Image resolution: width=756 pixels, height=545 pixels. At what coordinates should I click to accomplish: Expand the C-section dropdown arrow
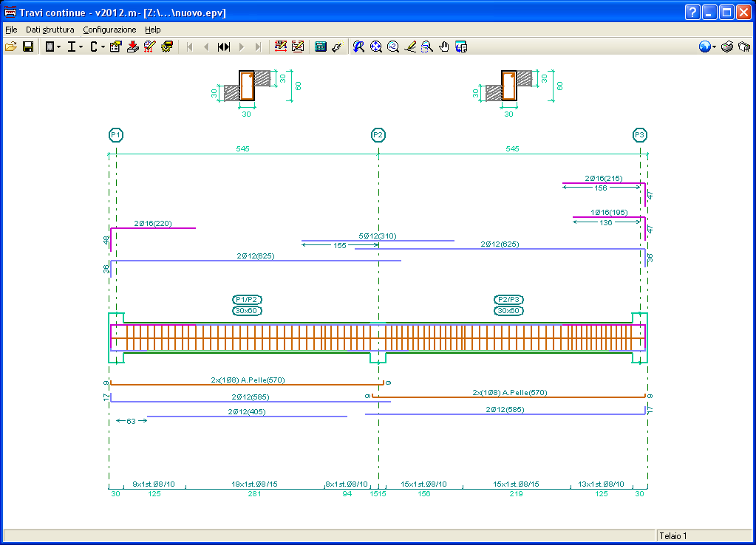tap(103, 47)
